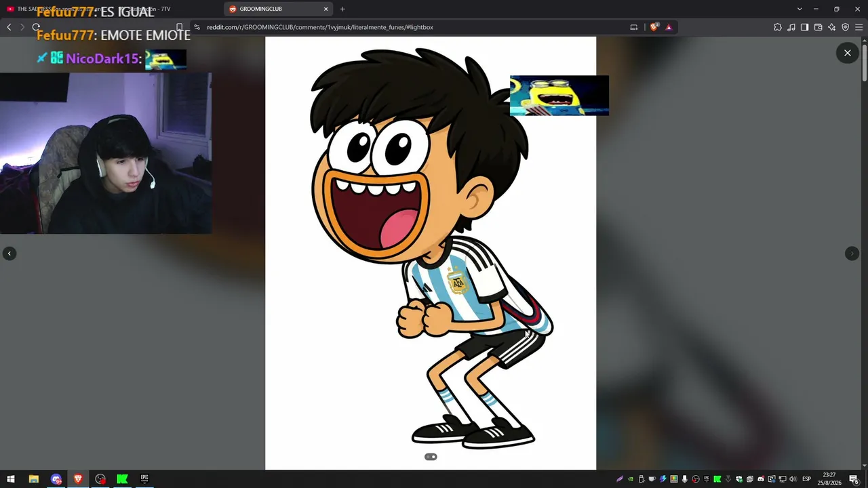Click the Fefuu777 username in the EMOTE message

(66, 35)
